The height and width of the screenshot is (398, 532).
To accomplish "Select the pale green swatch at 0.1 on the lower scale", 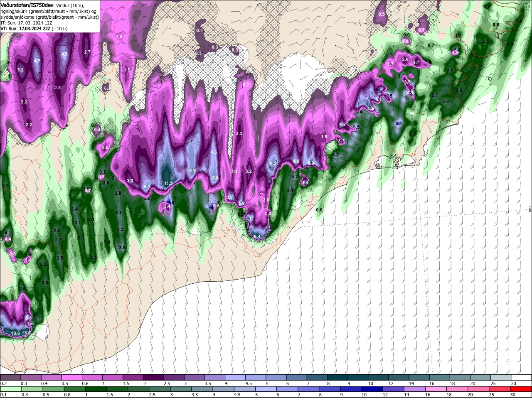I will coord(10,389).
